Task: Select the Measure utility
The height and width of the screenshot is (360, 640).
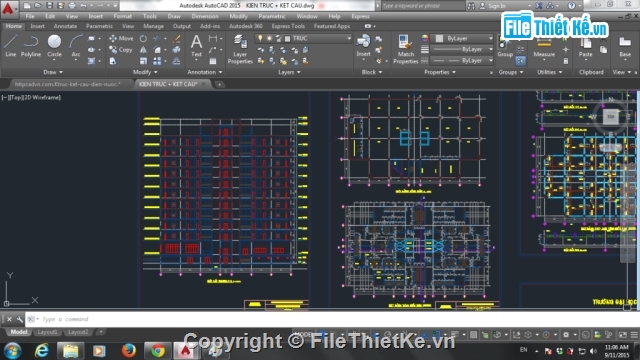Action: click(544, 47)
